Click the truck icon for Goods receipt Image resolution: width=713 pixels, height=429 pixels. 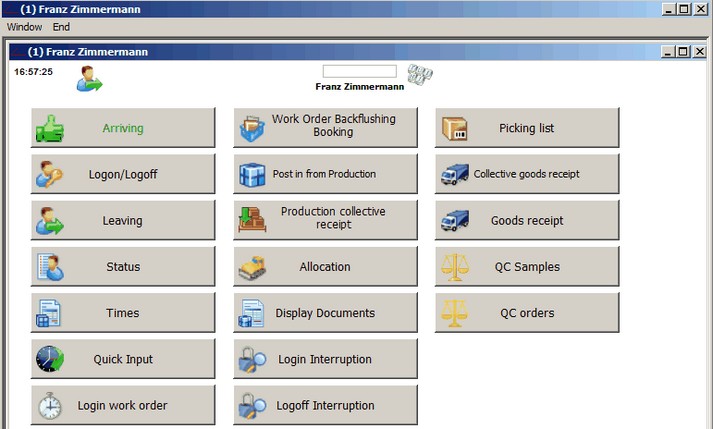coord(453,221)
